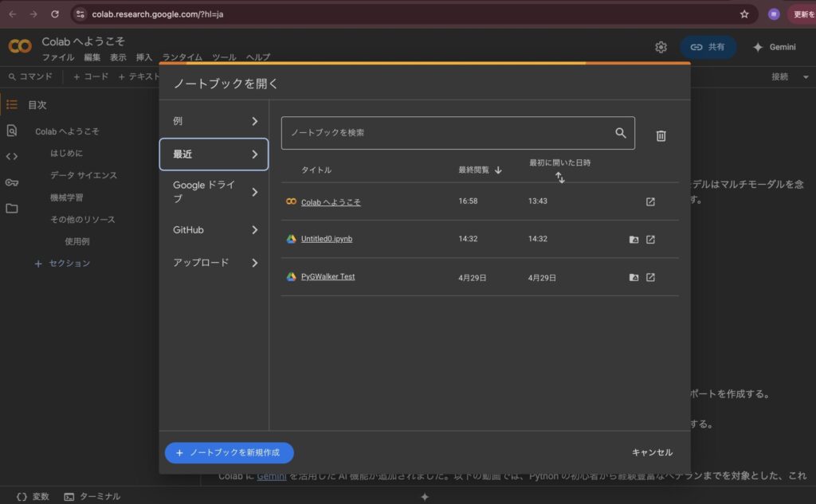Viewport: 816px width, 504px height.
Task: Select the GitHub tab
Action: click(214, 230)
